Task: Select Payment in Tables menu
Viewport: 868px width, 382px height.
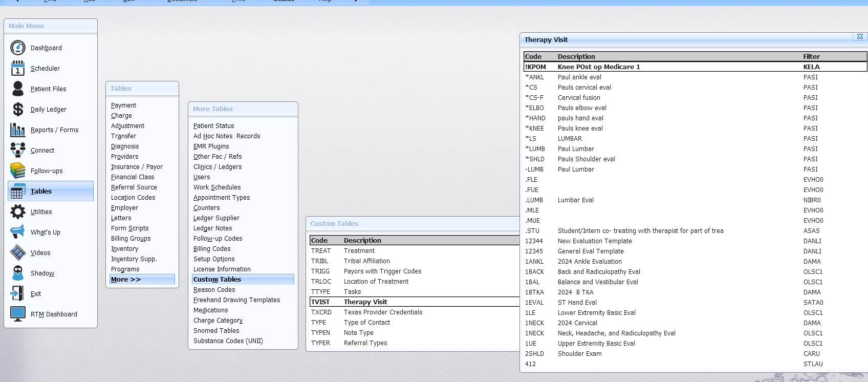Action: coord(123,105)
